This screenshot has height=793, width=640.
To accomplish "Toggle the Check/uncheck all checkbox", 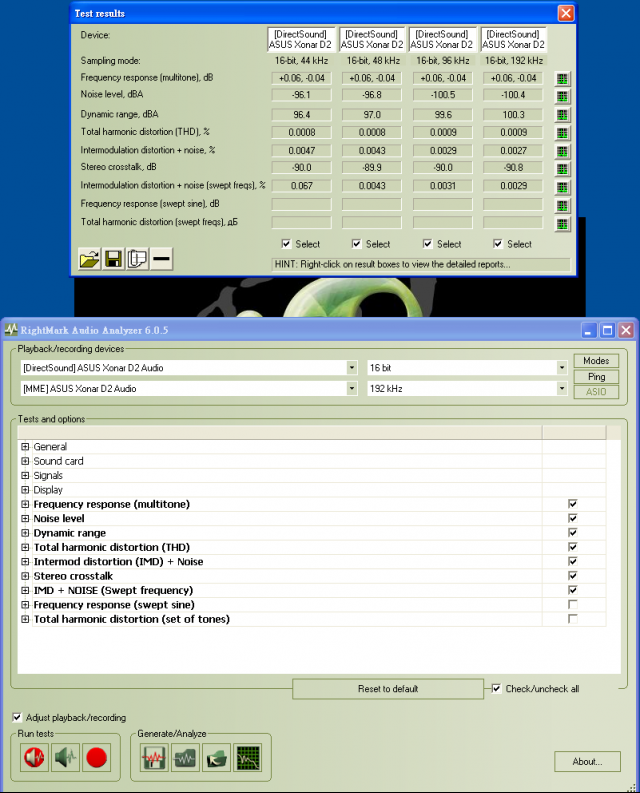I will click(x=496, y=688).
